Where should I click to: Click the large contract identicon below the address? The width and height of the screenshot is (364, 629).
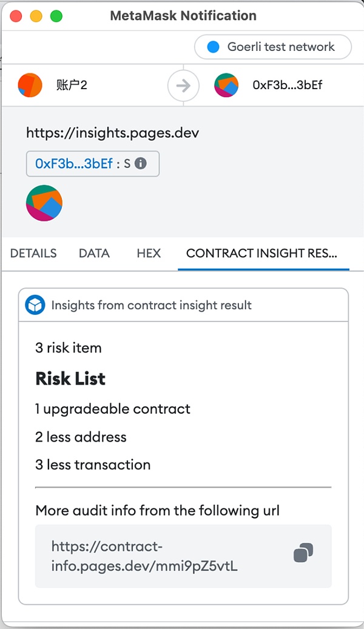tap(44, 203)
